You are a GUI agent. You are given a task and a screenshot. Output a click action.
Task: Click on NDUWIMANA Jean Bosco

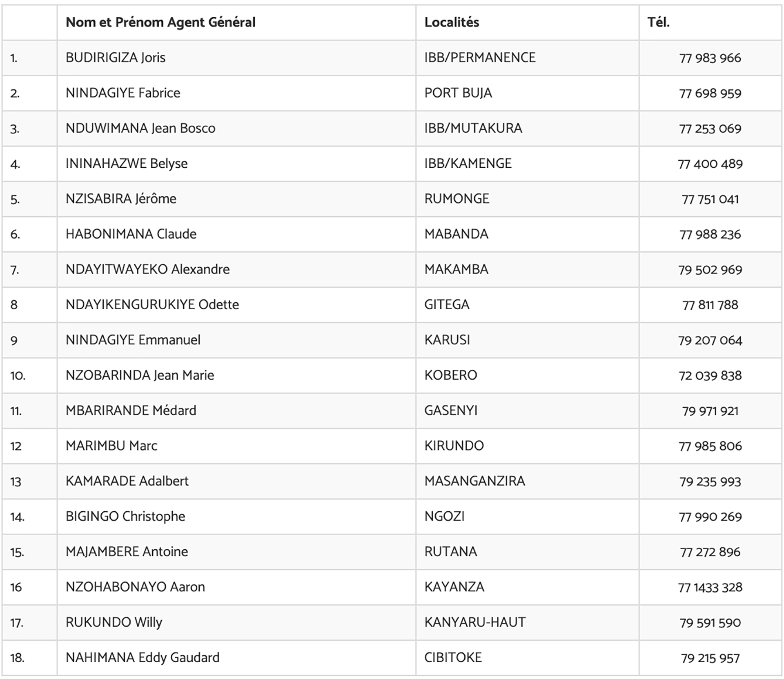click(140, 128)
